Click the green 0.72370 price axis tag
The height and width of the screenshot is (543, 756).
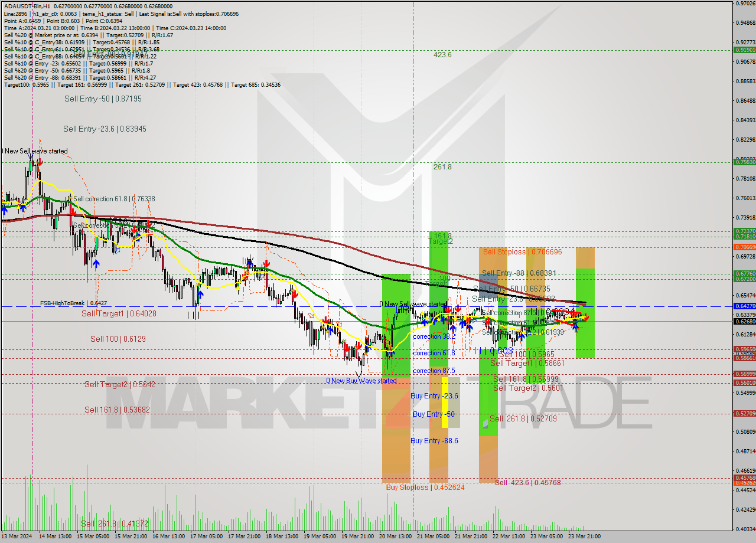click(744, 231)
